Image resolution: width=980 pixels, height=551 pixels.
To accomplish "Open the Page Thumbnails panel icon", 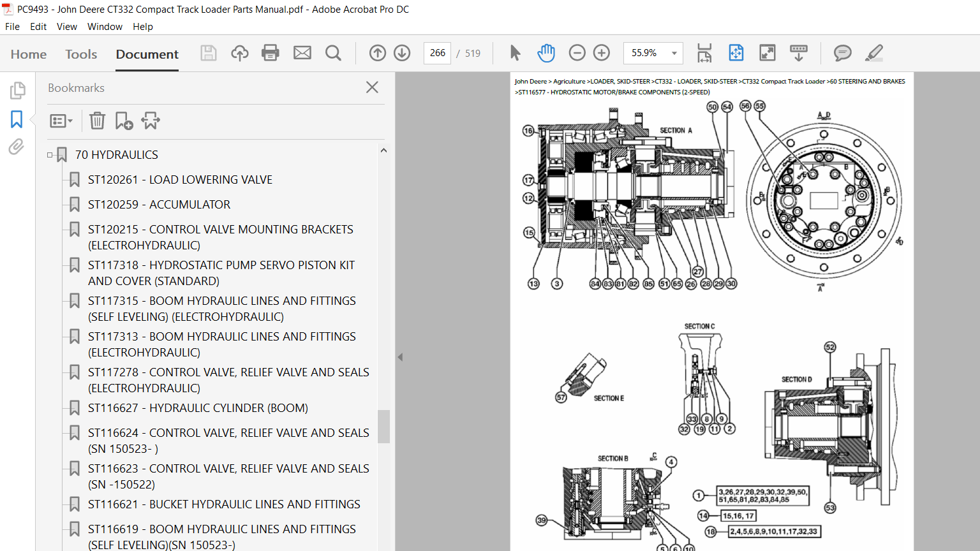I will tap(17, 91).
